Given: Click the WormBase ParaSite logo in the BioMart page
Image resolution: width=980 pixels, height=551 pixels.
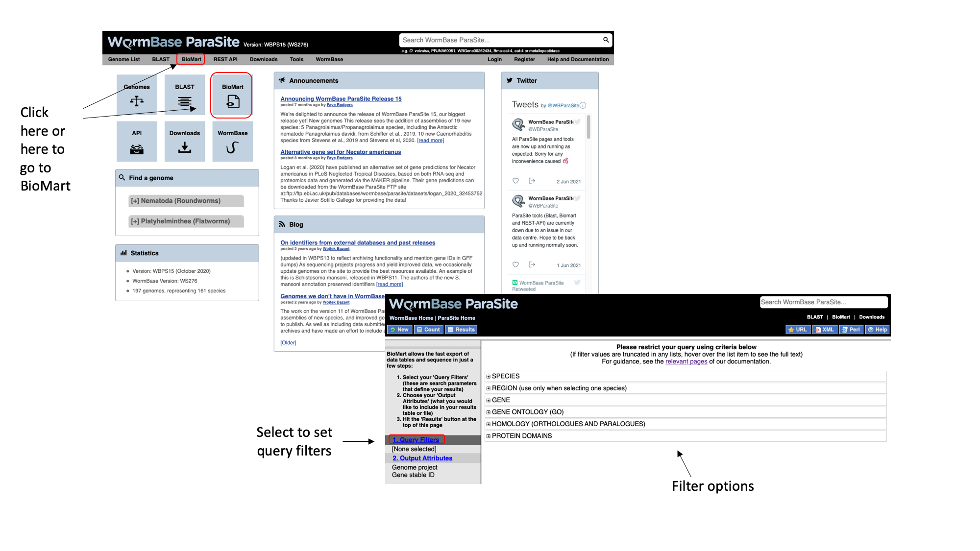Looking at the screenshot, I should pyautogui.click(x=453, y=304).
